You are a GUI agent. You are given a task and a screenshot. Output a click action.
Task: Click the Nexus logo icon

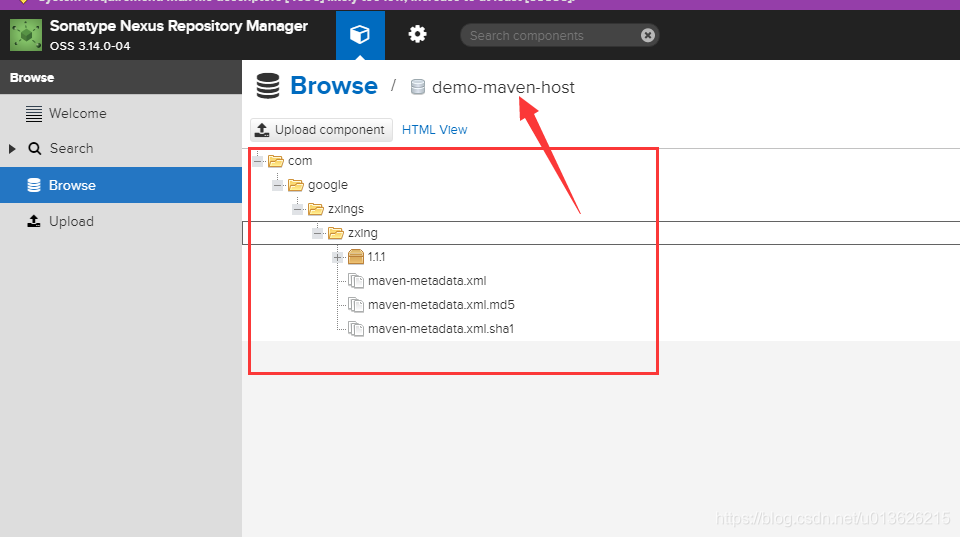(x=26, y=35)
